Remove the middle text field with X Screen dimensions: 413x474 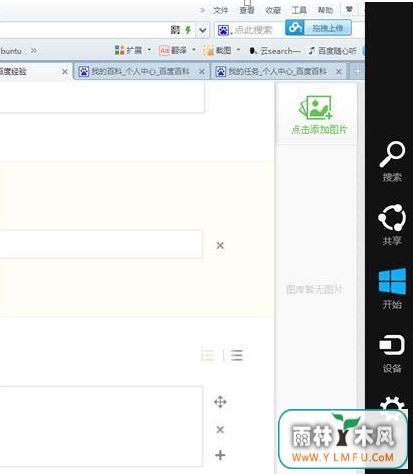click(220, 245)
